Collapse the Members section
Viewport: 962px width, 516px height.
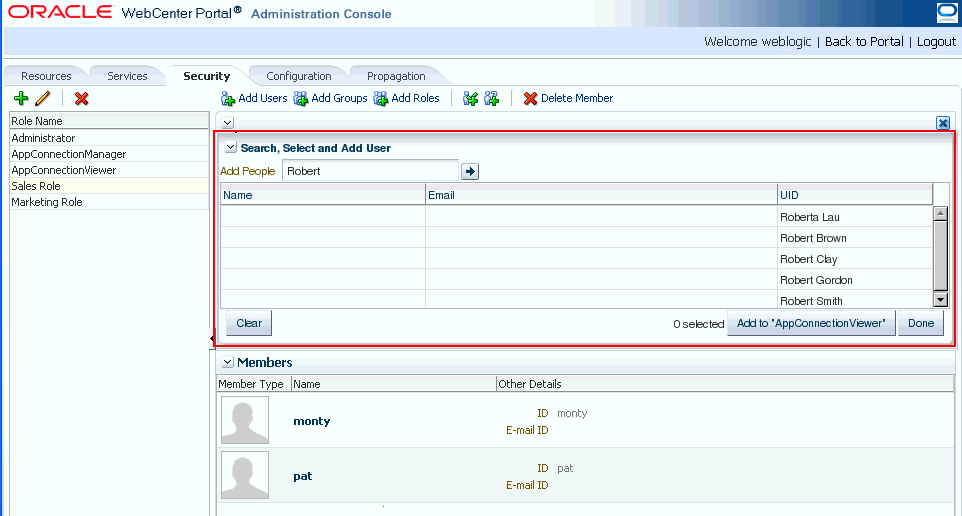[227, 362]
